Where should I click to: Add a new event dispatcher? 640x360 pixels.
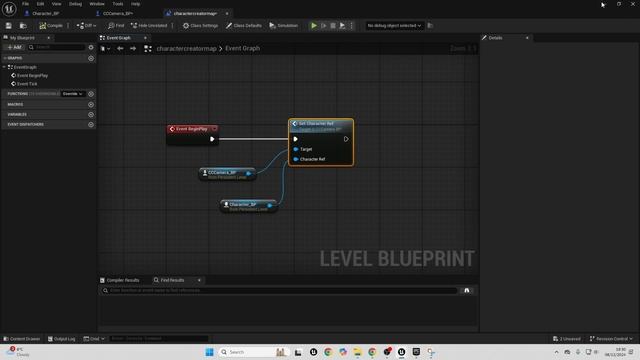pos(91,124)
